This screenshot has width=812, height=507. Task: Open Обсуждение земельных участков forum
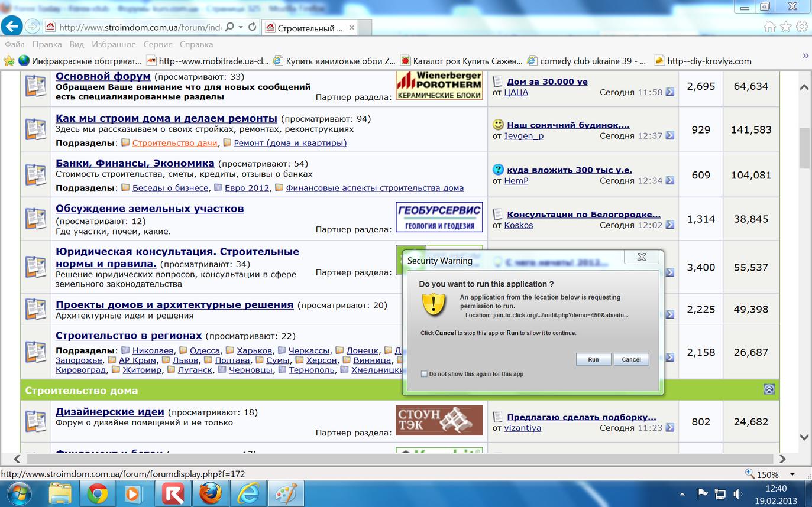tap(150, 209)
